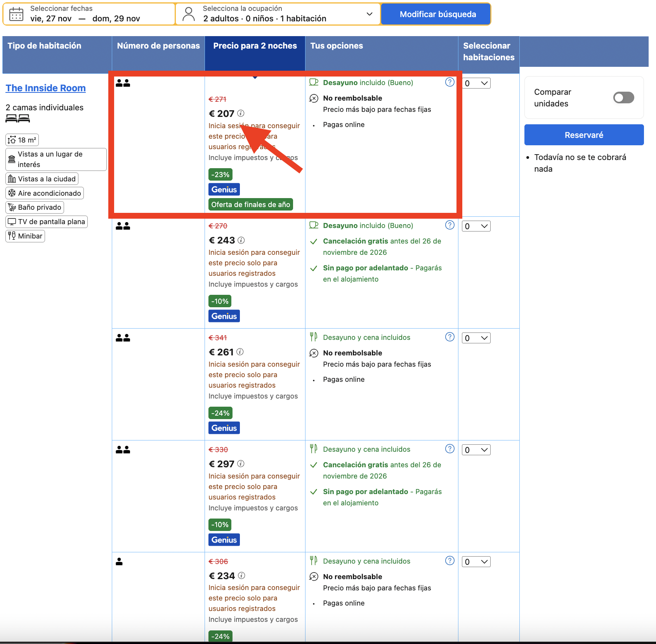Click info icon next to € 207 price

[241, 113]
